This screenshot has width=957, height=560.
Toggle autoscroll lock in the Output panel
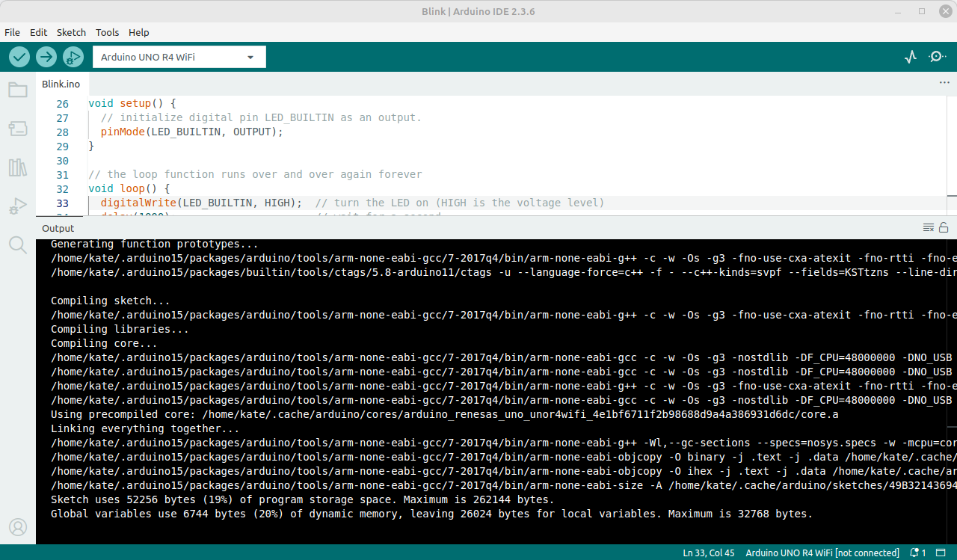pos(943,227)
